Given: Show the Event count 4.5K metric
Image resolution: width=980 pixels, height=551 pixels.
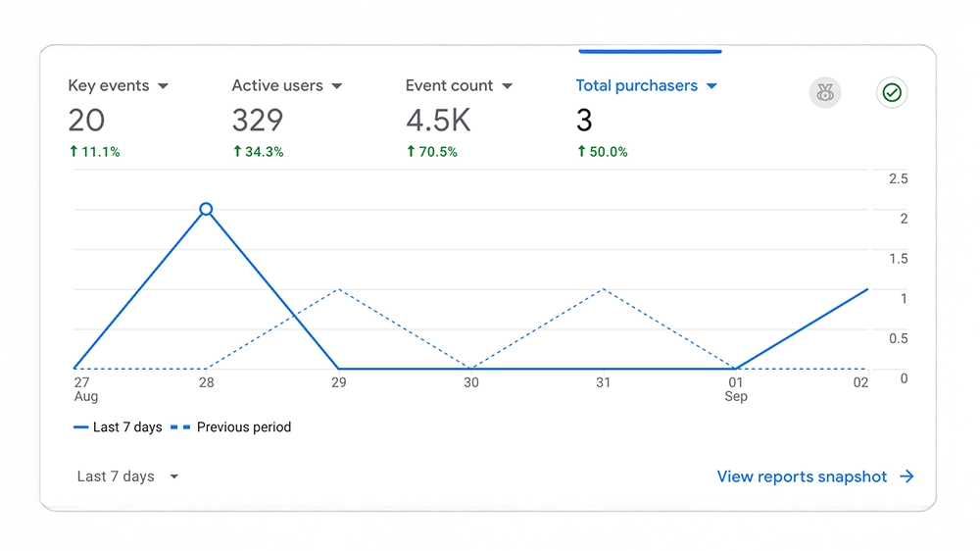Looking at the screenshot, I should [x=438, y=121].
